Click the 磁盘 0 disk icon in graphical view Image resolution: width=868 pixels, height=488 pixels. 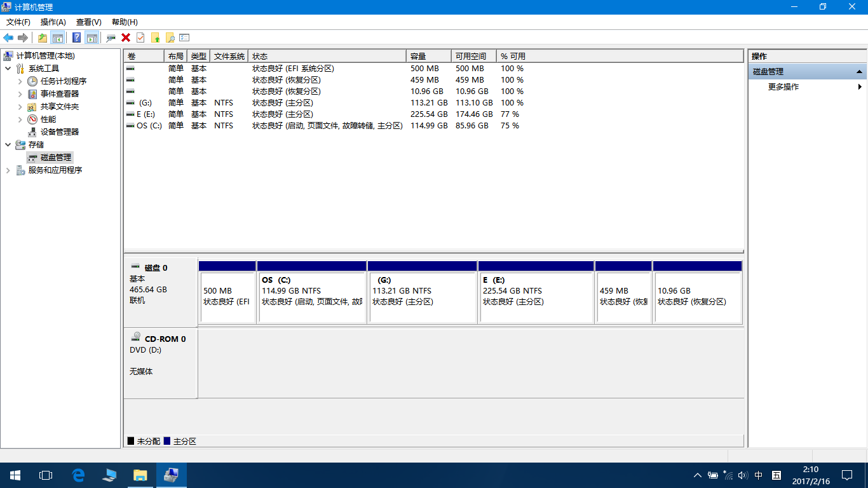click(x=135, y=267)
